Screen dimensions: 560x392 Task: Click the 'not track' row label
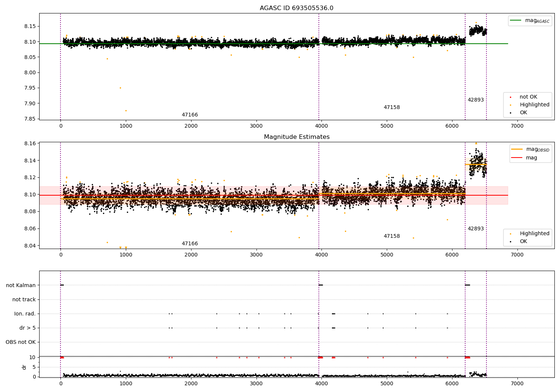coord(24,300)
